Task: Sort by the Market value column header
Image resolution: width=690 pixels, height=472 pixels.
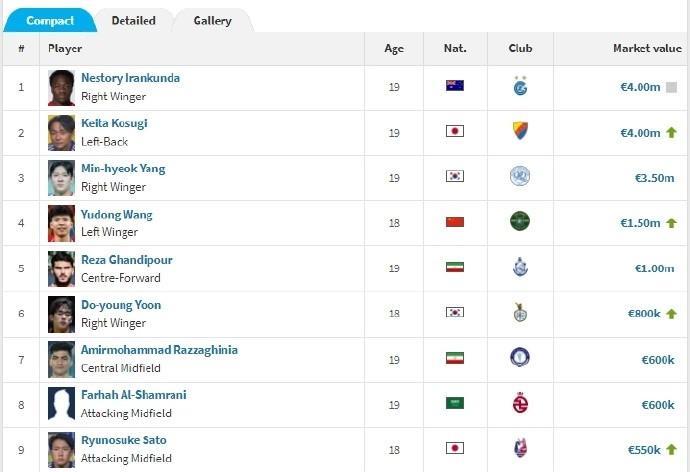Action: [x=647, y=48]
